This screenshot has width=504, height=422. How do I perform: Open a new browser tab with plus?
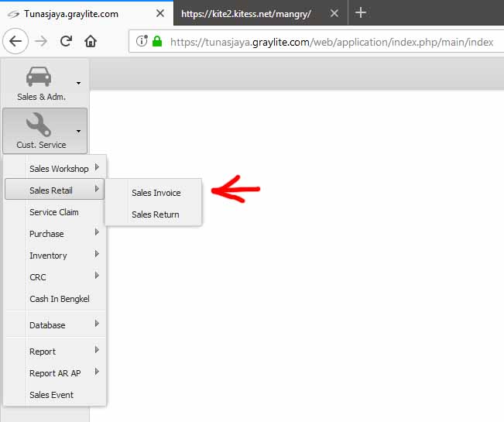pos(360,13)
